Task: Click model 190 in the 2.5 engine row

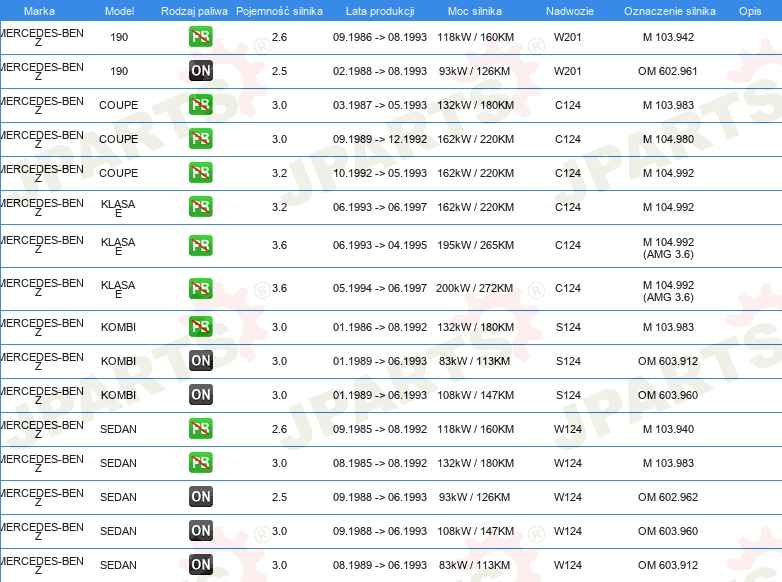Action: [x=119, y=71]
